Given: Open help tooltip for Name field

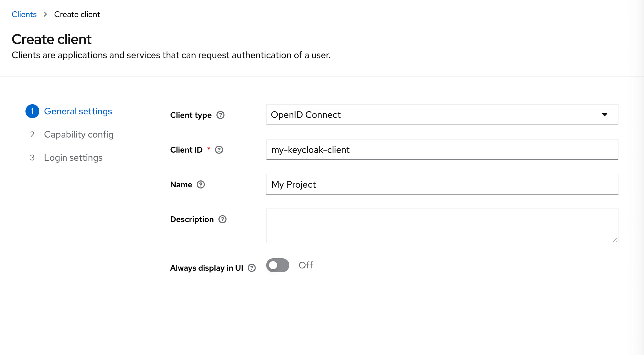Looking at the screenshot, I should click(x=201, y=184).
